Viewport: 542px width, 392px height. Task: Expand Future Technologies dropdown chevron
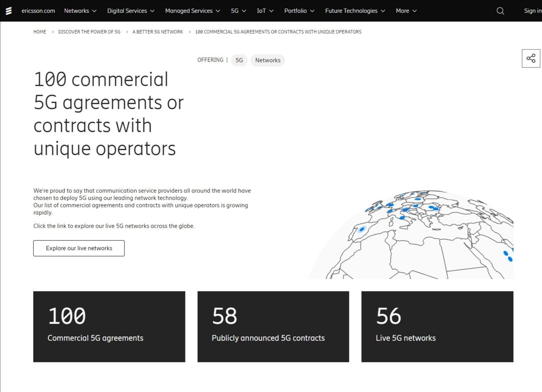pos(383,11)
